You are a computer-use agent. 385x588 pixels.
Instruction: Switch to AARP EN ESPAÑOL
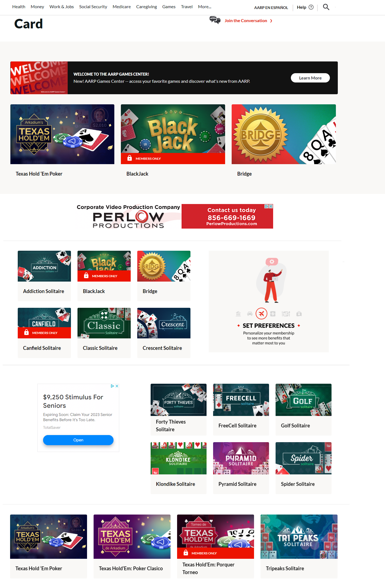[x=271, y=8]
